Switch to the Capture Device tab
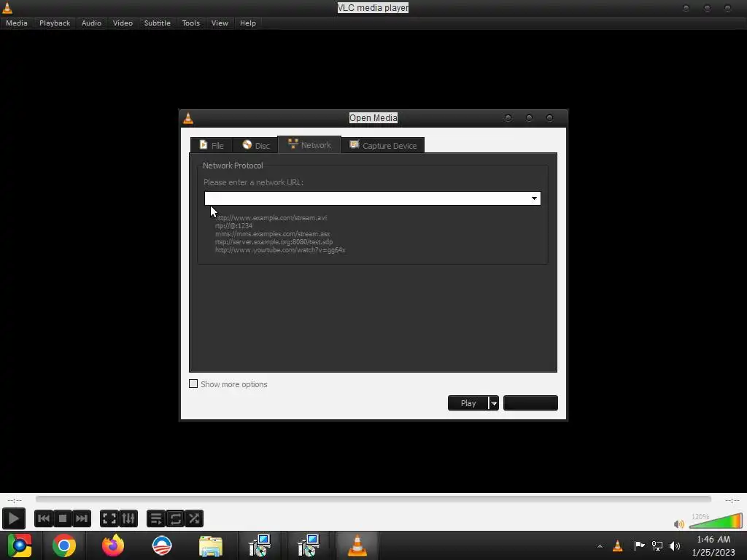Screen dimensions: 747x560 [x=383, y=145]
